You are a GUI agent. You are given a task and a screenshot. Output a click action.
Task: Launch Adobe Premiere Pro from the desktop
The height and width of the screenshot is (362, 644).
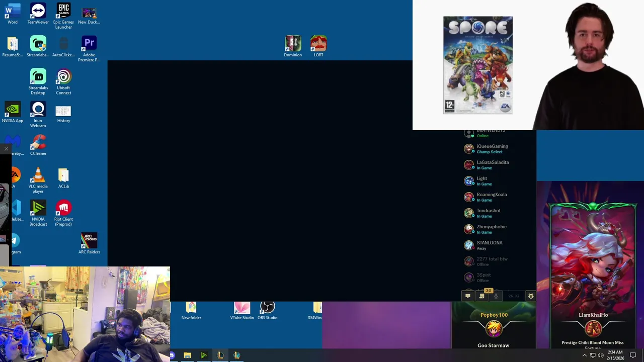click(x=89, y=49)
